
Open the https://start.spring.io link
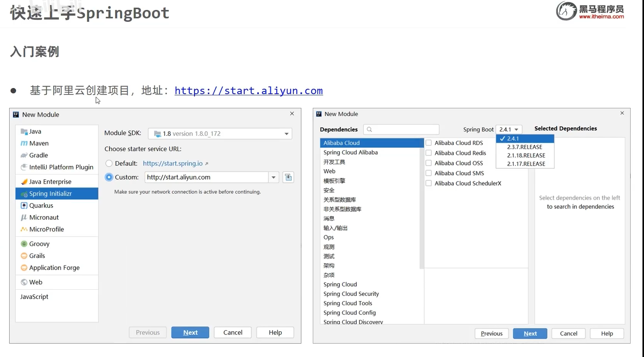coord(173,163)
